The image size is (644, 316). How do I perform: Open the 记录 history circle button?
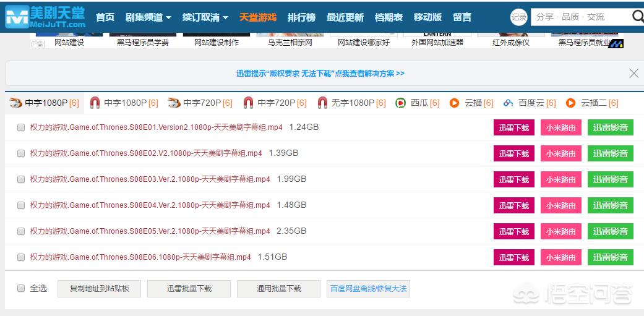tap(519, 17)
